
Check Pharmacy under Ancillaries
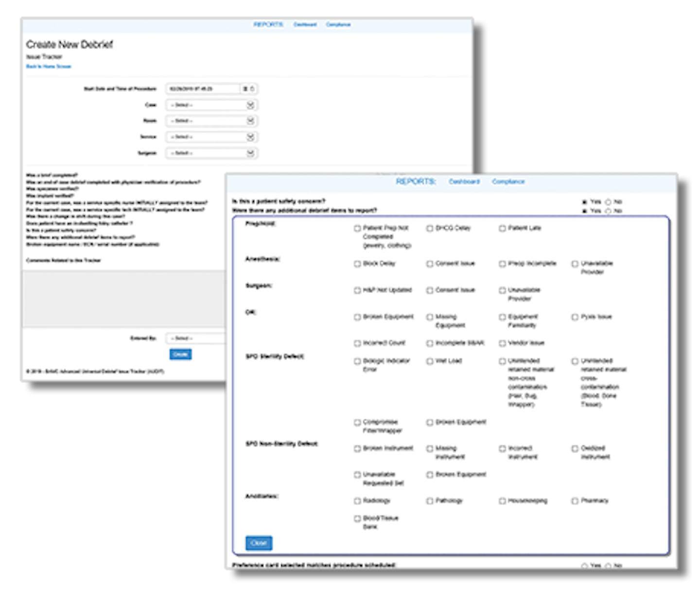pyautogui.click(x=575, y=500)
